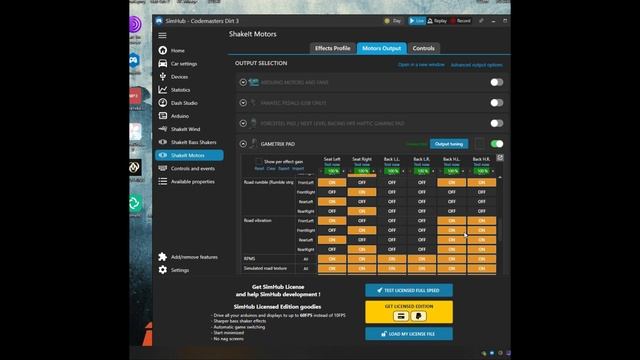640x360 pixels.
Task: Click the credit card payment icon
Action: tap(401, 316)
